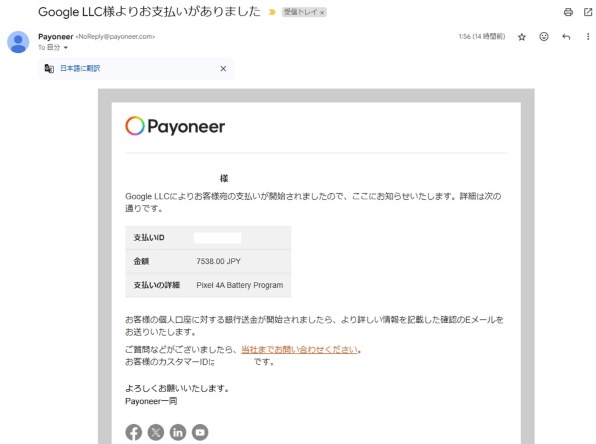Image resolution: width=596 pixels, height=444 pixels.
Task: Click the Payoneer logo
Action: (175, 126)
